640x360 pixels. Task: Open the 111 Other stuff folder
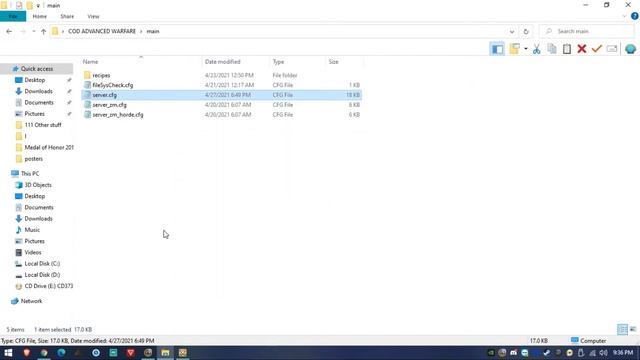pos(43,125)
